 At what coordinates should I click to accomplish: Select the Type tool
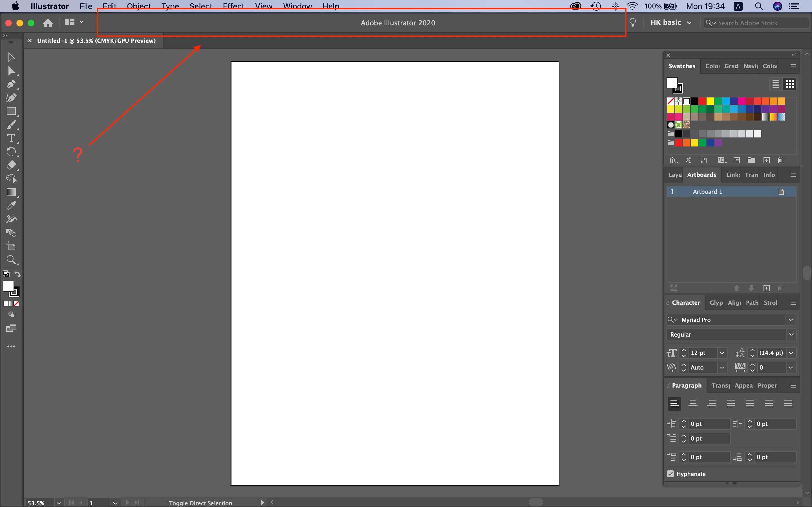click(11, 138)
